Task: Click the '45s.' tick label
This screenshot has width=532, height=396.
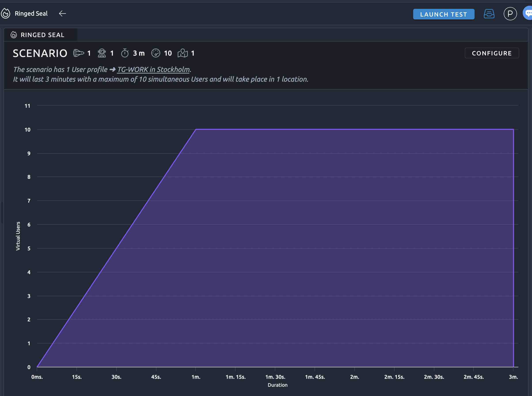Action: click(x=156, y=377)
